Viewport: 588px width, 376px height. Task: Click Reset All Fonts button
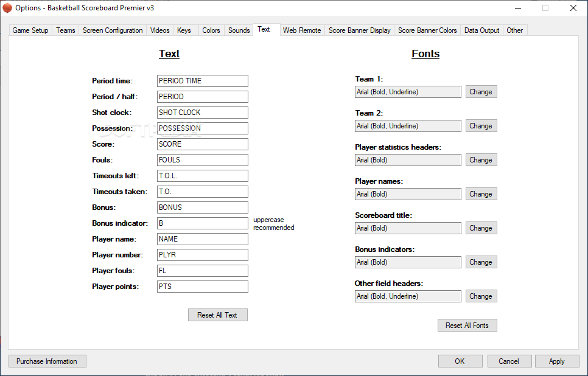click(x=467, y=326)
